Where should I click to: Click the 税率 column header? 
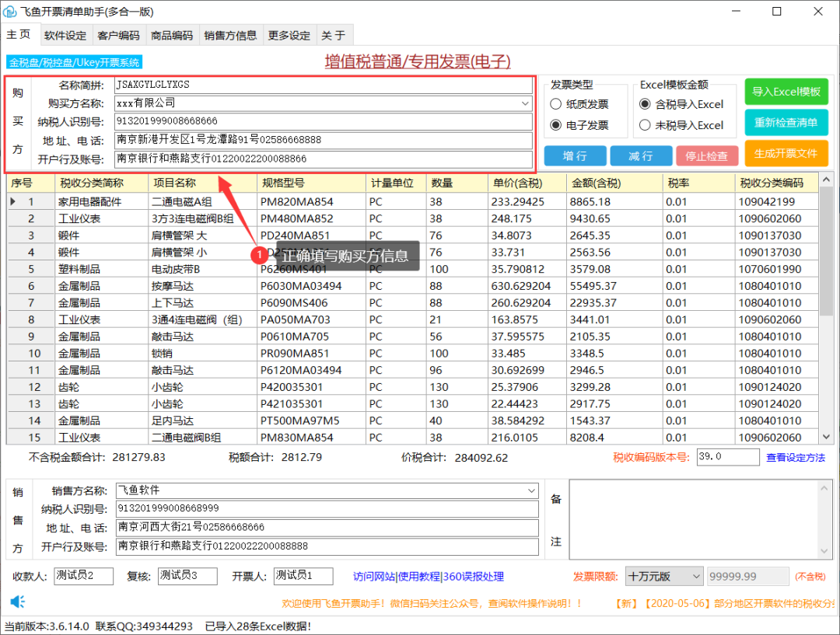point(699,183)
